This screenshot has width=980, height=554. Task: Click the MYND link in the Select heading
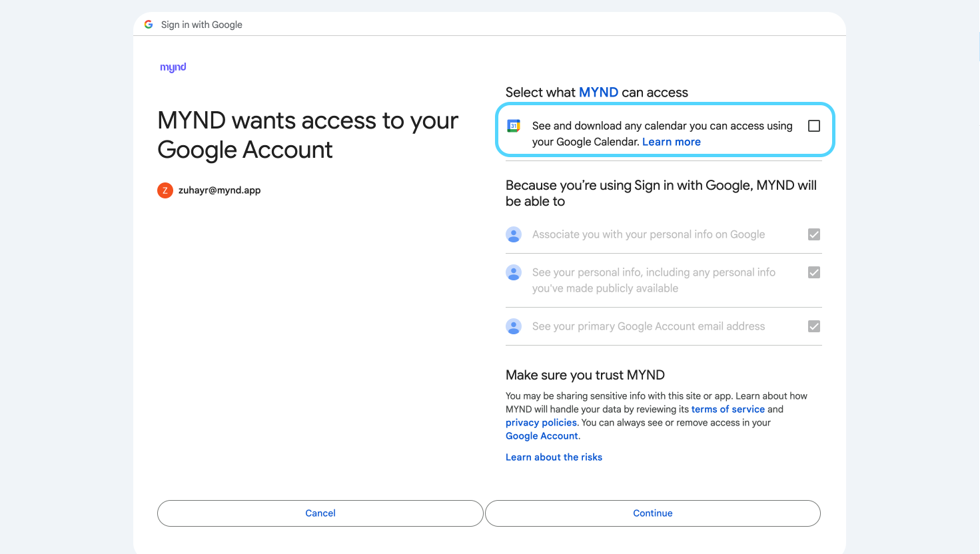599,93
